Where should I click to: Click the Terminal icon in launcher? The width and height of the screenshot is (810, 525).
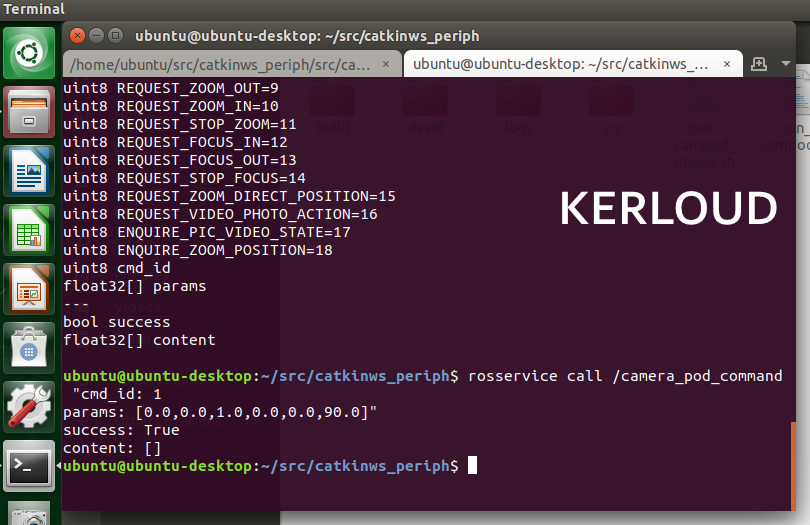pos(29,466)
